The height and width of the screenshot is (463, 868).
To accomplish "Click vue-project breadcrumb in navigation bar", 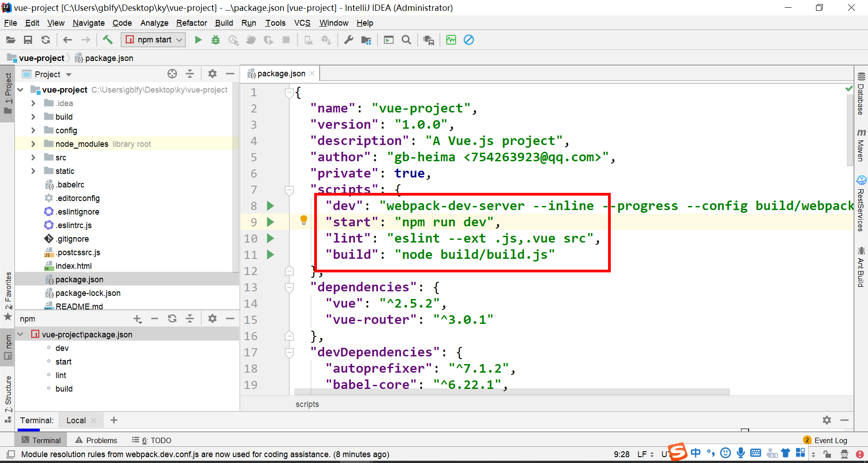I will 42,58.
